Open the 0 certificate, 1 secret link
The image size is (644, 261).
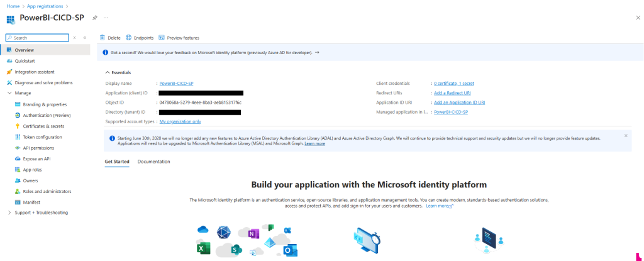[453, 83]
